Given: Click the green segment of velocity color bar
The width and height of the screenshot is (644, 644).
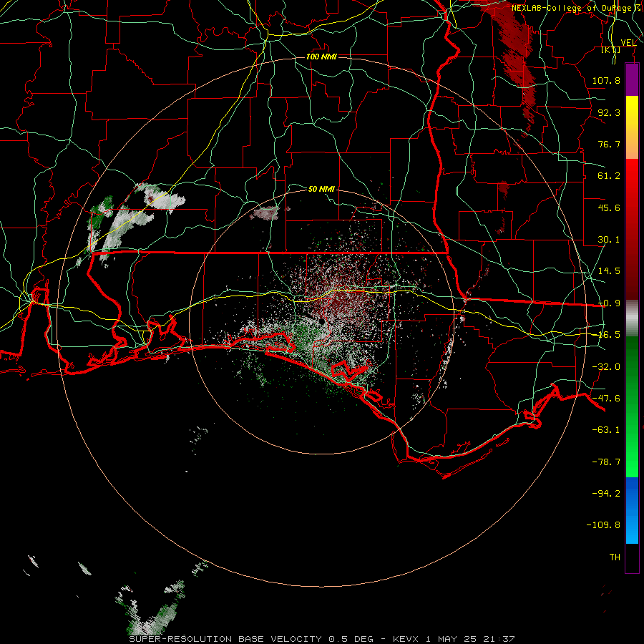Looking at the screenshot, I should 632,406.
